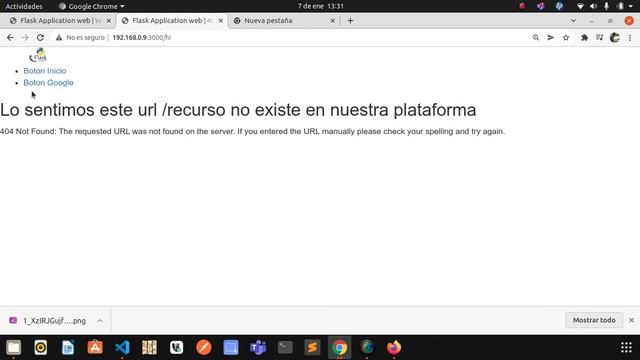Follow the Boton Google link
The width and height of the screenshot is (640, 360).
click(48, 83)
